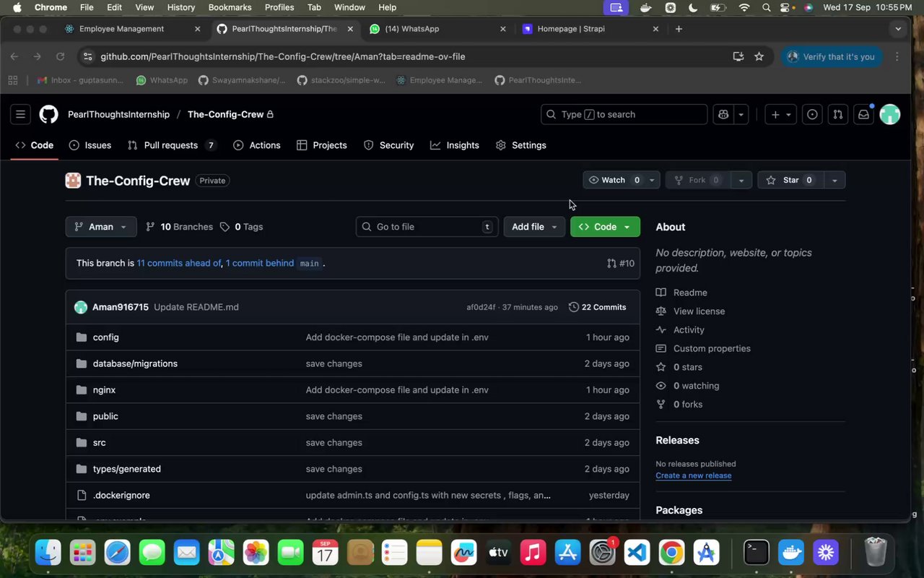Open the Star lists dropdown arrow
924x578 pixels.
834,180
